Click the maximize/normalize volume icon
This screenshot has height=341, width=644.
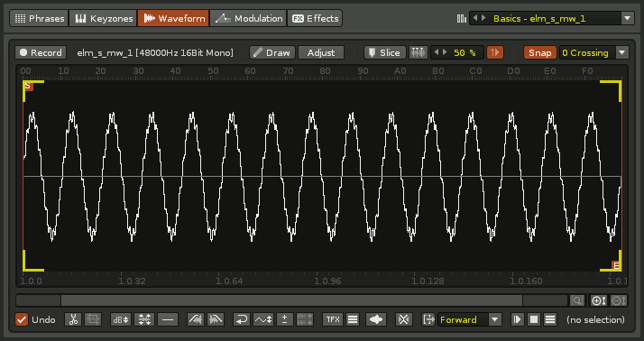(144, 319)
